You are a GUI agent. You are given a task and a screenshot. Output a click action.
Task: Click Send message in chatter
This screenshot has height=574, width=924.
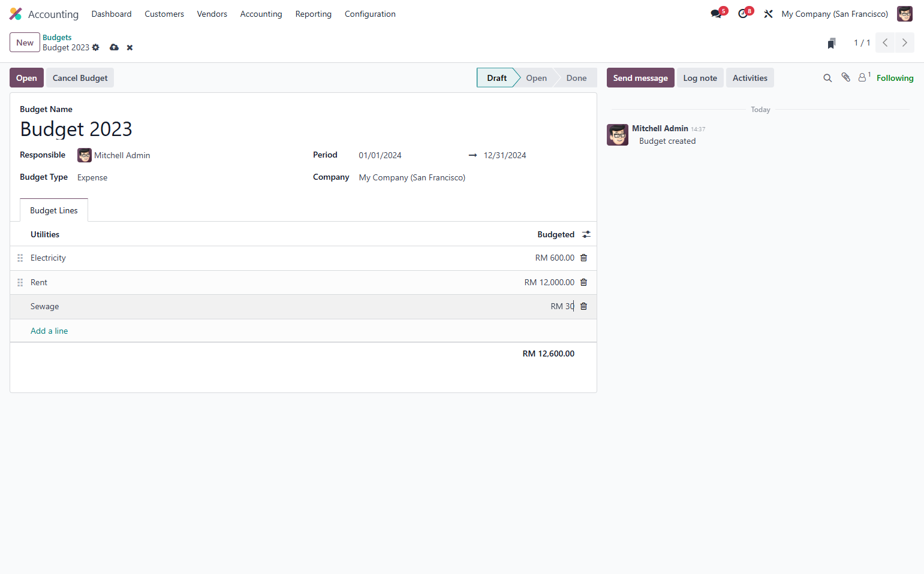pyautogui.click(x=640, y=78)
